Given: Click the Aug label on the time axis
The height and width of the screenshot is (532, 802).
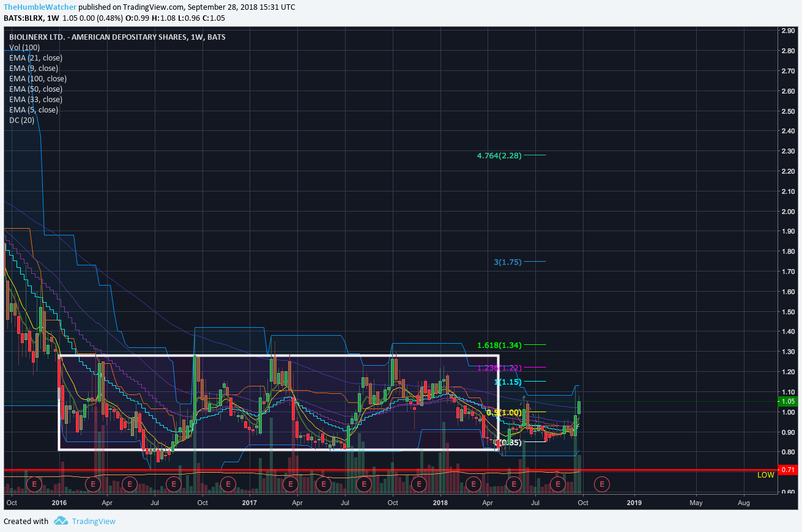Looking at the screenshot, I should point(744,503).
